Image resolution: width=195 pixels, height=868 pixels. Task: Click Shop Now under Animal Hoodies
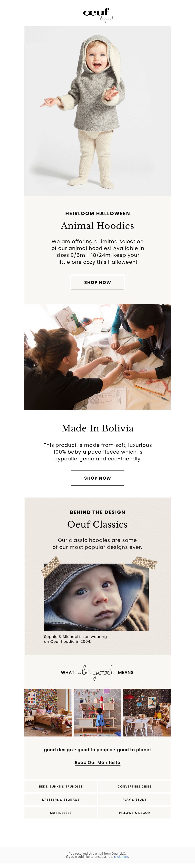(97, 282)
